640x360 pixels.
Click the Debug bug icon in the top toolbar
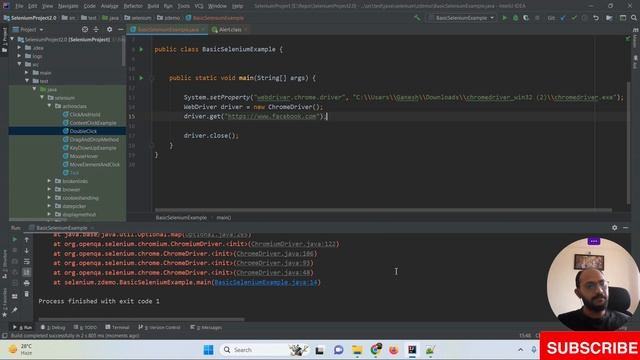point(516,18)
